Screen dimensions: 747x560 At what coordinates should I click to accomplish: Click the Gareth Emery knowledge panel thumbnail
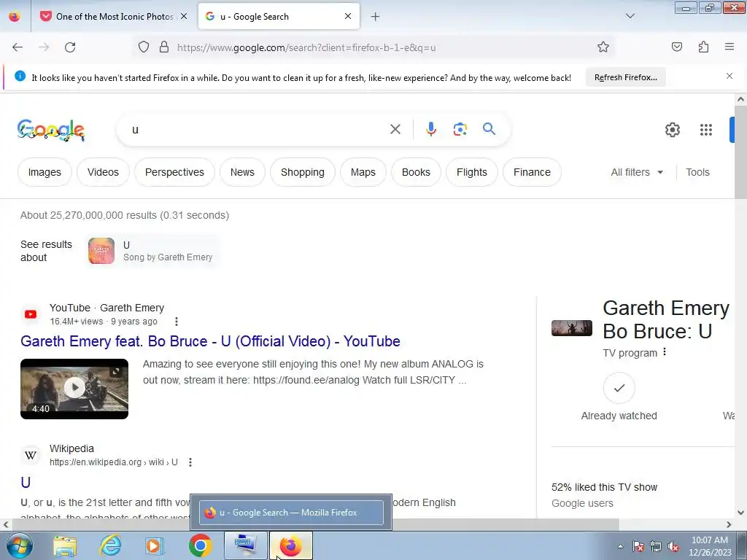tap(572, 328)
